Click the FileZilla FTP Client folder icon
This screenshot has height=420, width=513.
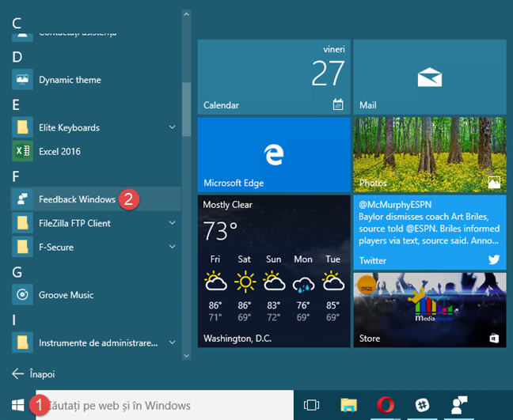(x=22, y=223)
